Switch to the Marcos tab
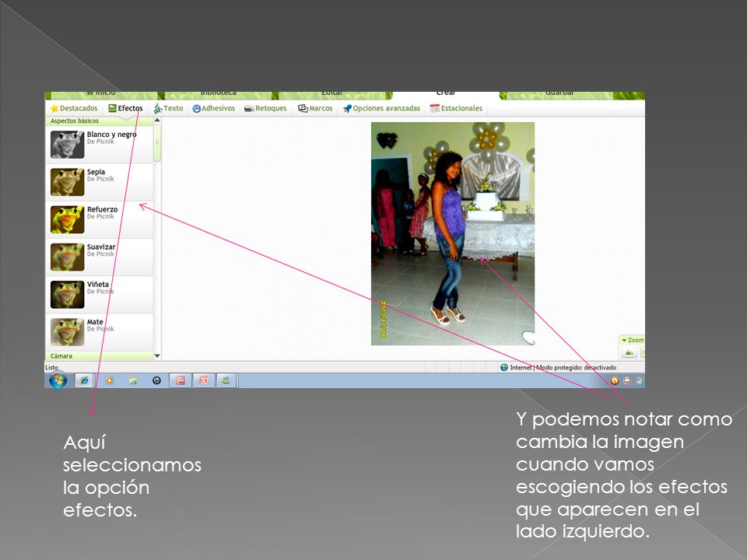Image resolution: width=747 pixels, height=560 pixels. pyautogui.click(x=315, y=108)
